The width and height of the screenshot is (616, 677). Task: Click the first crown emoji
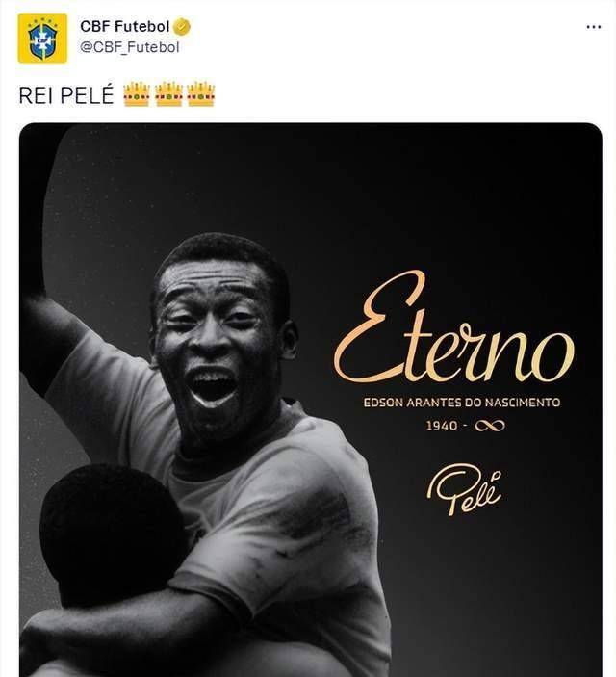coord(137,93)
